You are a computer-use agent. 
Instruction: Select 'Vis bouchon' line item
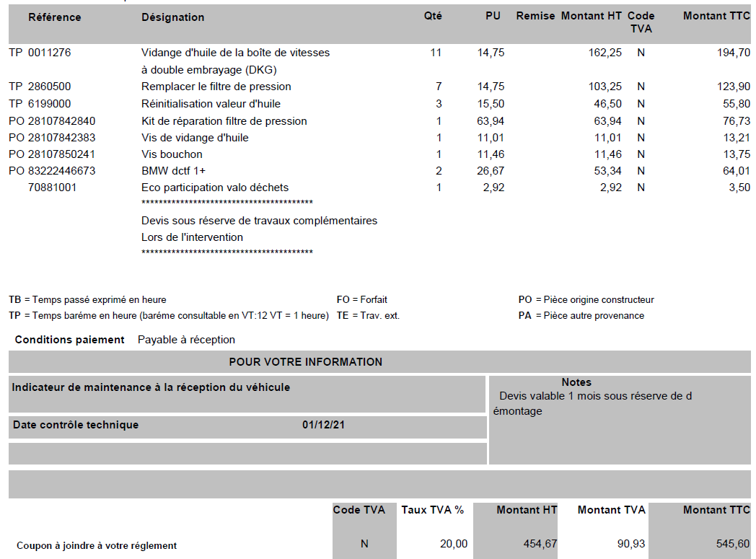click(x=172, y=154)
